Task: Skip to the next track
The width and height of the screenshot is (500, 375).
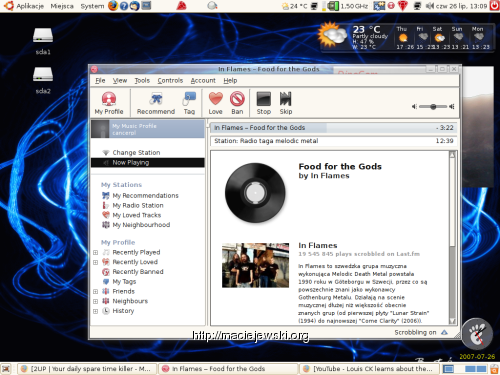Action: coord(286,103)
